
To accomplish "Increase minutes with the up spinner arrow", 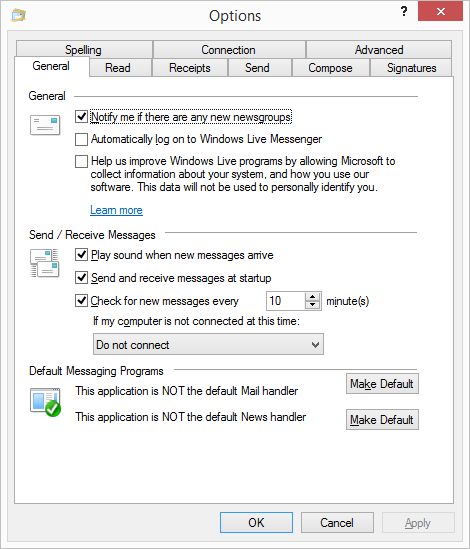I will click(x=312, y=297).
